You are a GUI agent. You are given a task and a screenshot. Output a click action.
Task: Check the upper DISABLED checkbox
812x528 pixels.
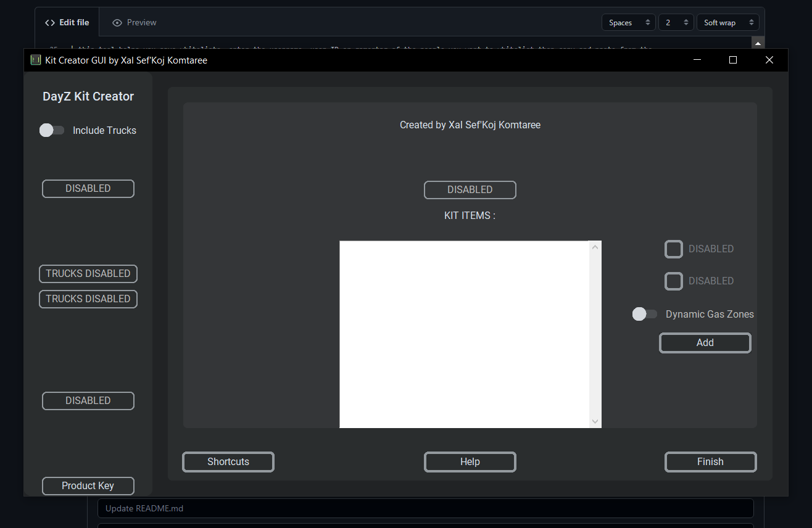[674, 249]
